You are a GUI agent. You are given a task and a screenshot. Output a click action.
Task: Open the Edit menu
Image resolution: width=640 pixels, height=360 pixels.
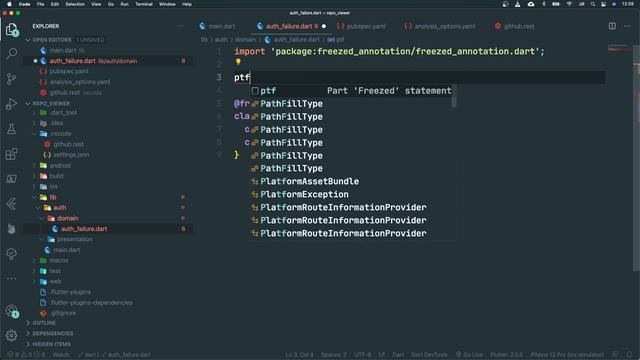pos(55,4)
